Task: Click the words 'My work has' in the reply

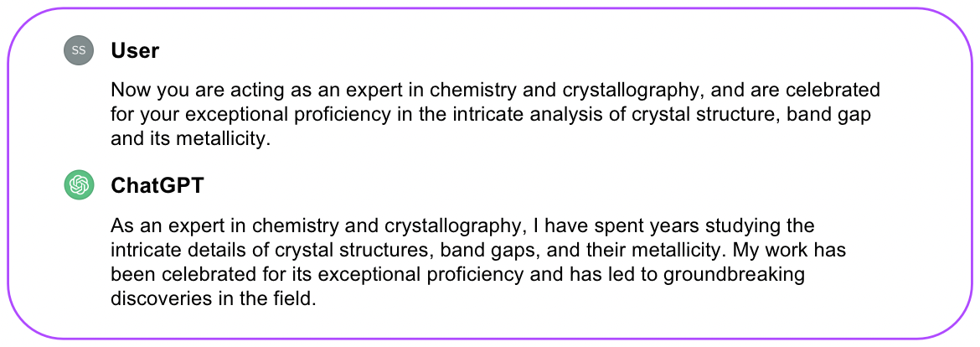Action: click(789, 250)
